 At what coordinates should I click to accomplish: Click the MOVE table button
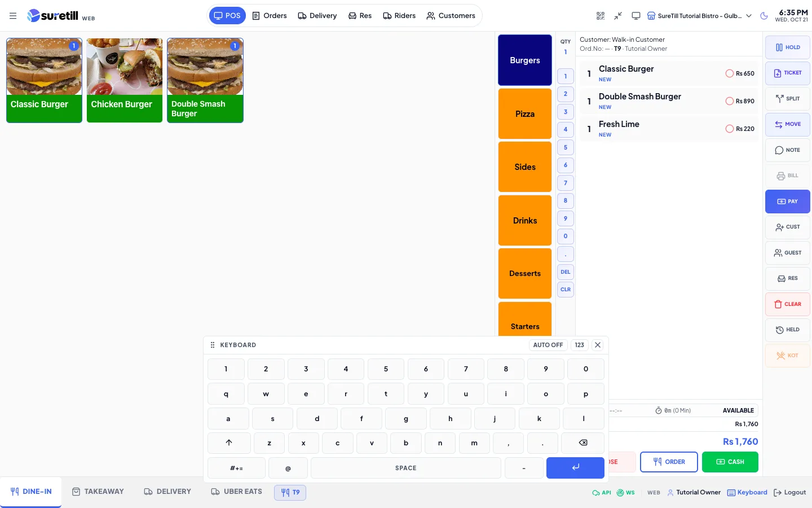(x=788, y=124)
